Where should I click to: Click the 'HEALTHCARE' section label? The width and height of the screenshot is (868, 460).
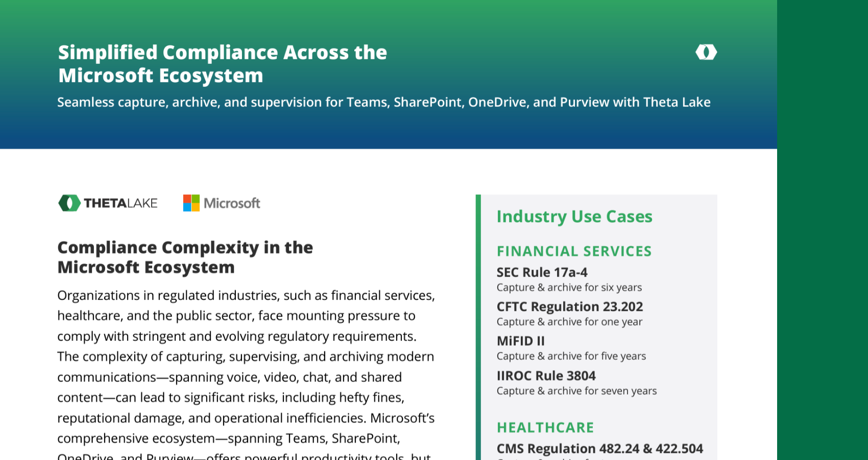pyautogui.click(x=545, y=428)
